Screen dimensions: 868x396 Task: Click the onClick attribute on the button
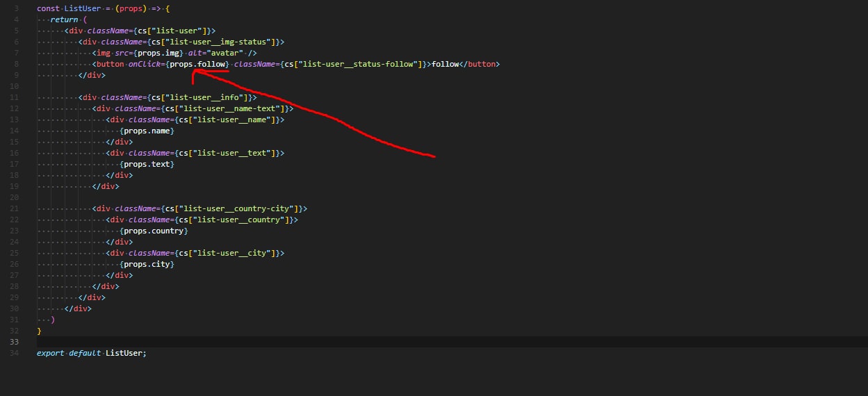point(145,64)
